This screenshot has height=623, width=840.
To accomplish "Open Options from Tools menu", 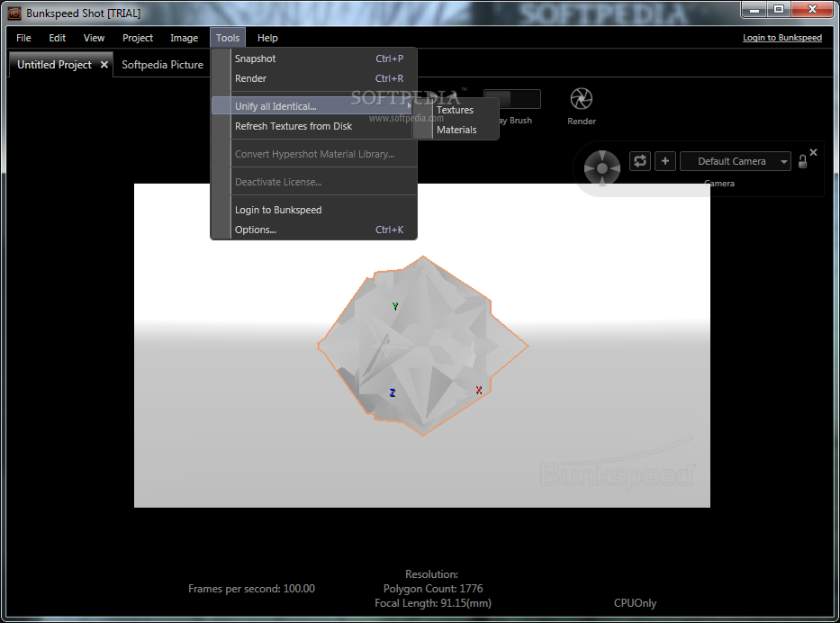I will [x=314, y=230].
